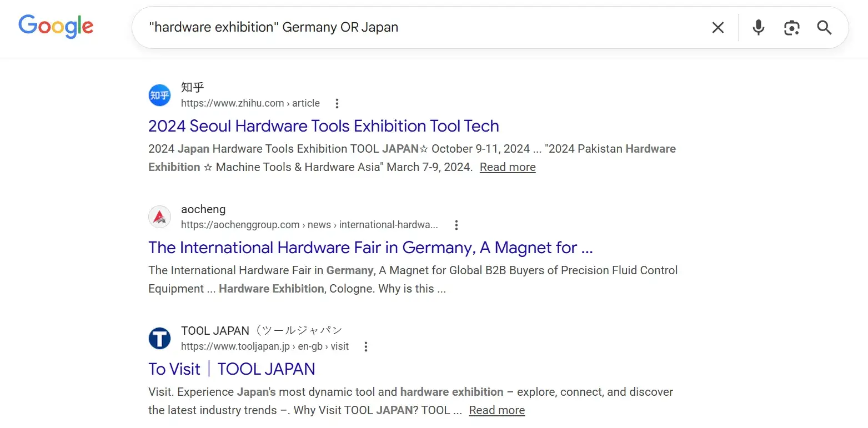Open the three-dot menu for the Zhihu result
Image resolution: width=868 pixels, height=428 pixels.
click(x=337, y=103)
